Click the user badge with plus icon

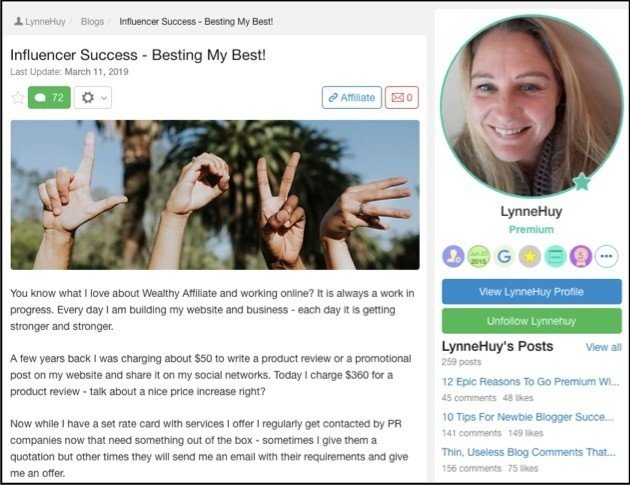click(x=453, y=256)
